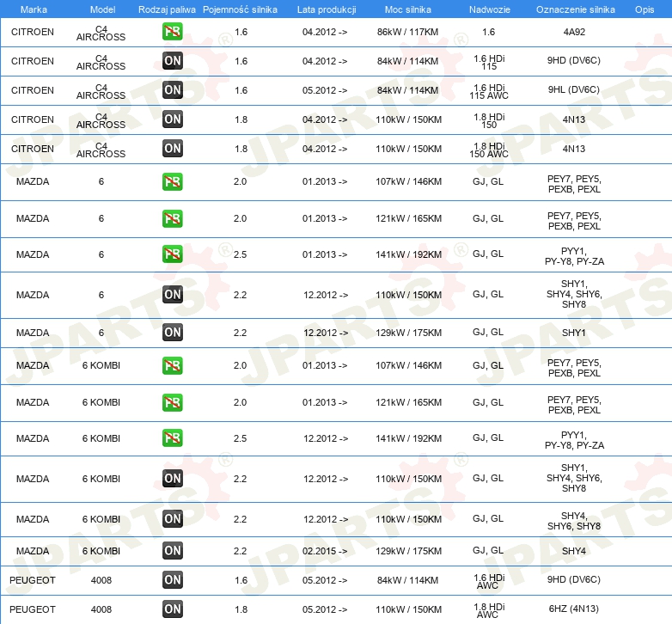This screenshot has height=624, width=672.
Task: Click PB fuel icon for Mazda 6 107kW sedan
Action: [x=173, y=181]
